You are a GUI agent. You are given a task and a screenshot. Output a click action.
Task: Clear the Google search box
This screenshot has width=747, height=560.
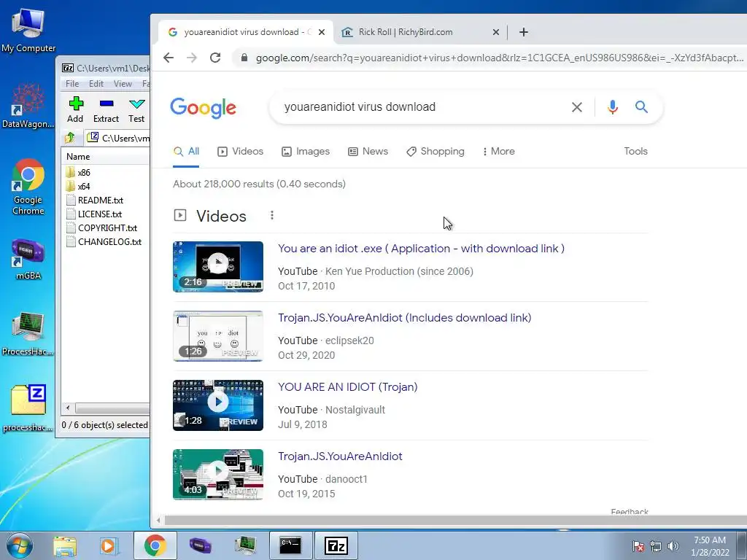coord(576,107)
